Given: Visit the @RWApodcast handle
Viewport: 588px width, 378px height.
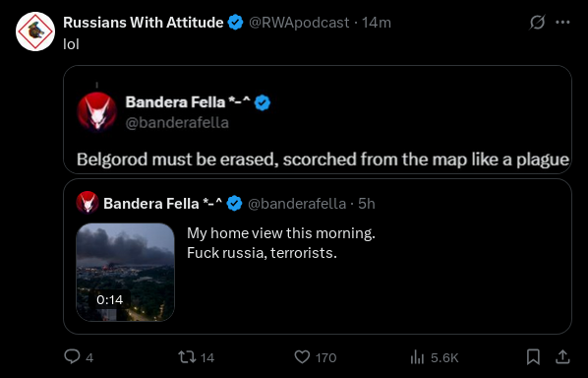Looking at the screenshot, I should (x=299, y=23).
